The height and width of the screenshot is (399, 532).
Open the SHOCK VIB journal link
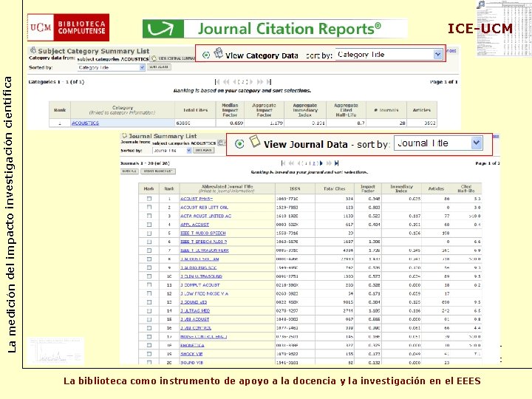click(x=191, y=354)
